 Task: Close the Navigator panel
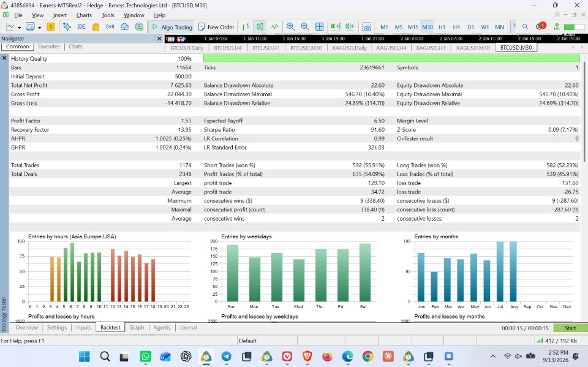(x=159, y=38)
